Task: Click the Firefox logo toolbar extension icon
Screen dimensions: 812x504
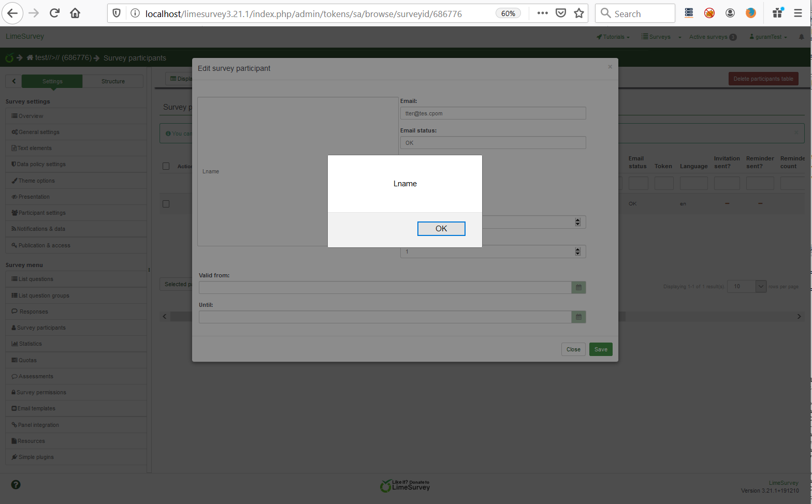Action: [x=751, y=13]
